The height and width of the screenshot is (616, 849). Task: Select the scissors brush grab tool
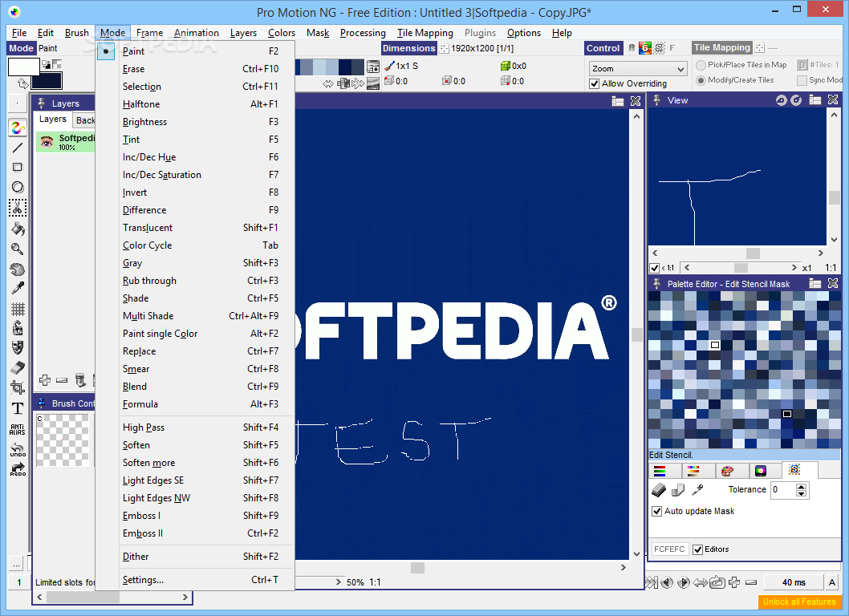[18, 208]
